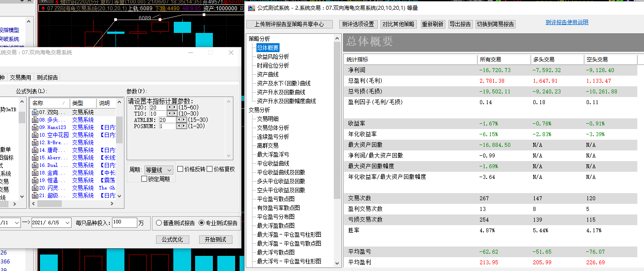Toggle the 锁定周期 checkbox
This screenshot has width=644, height=271.
144,178
